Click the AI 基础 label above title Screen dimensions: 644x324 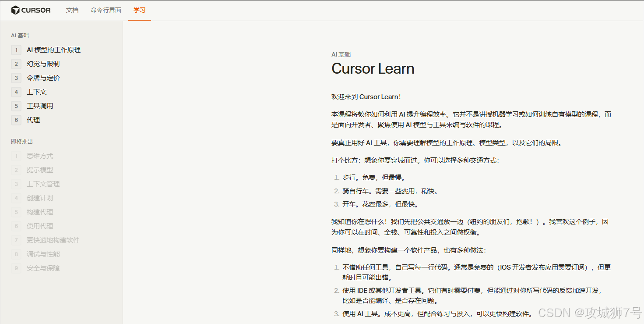(x=341, y=54)
